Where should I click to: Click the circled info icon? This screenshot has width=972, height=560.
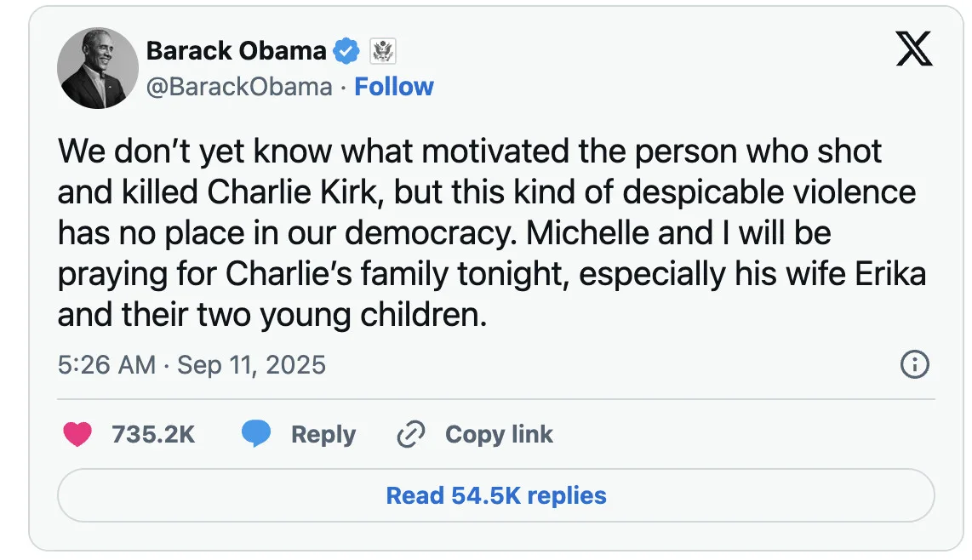pyautogui.click(x=914, y=365)
